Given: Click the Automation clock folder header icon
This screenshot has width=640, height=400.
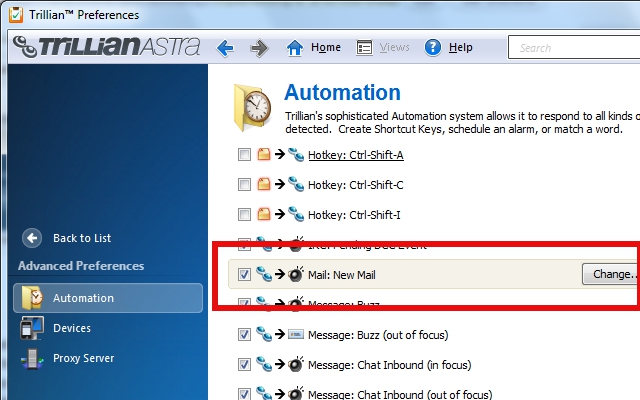Looking at the screenshot, I should [253, 107].
